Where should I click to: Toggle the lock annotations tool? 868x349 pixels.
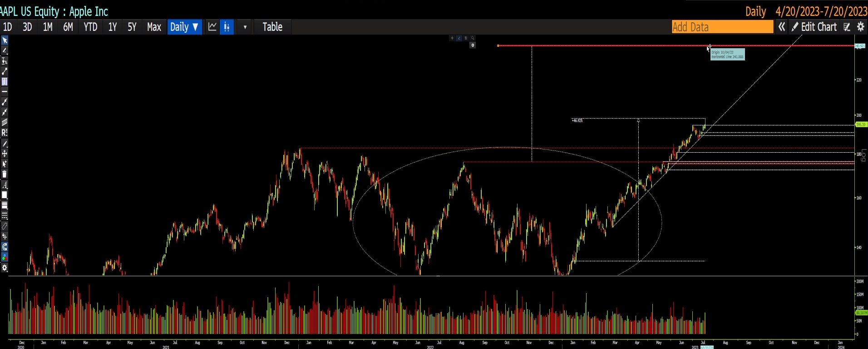(5, 236)
